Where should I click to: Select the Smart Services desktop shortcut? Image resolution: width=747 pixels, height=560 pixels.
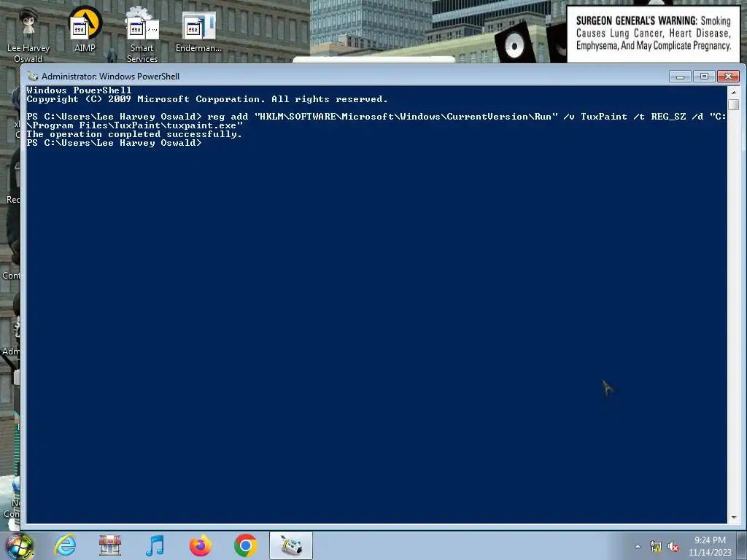coord(142,34)
